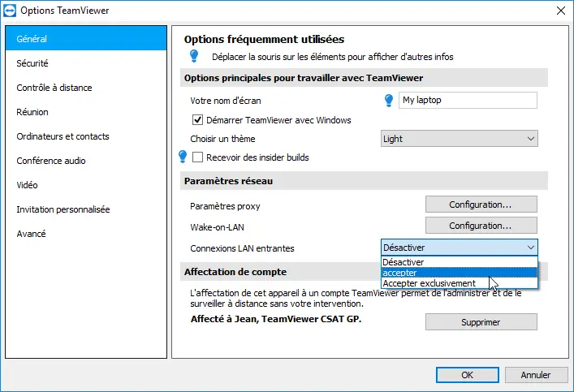Viewport: 574px width, 392px height.
Task: Click Supprimer to remove account assignment
Action: point(481,322)
